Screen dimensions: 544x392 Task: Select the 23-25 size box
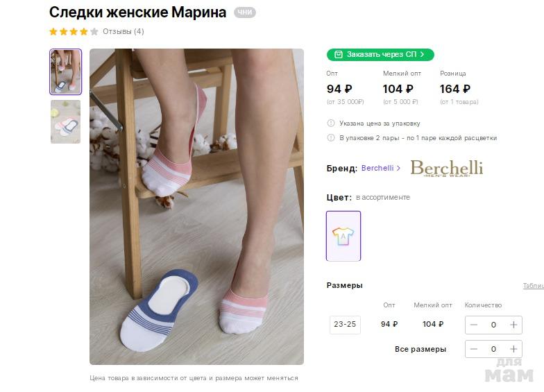[345, 325]
